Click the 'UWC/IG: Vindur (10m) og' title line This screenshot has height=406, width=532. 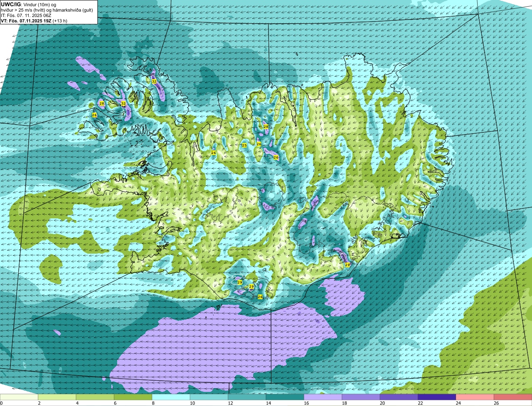point(29,5)
